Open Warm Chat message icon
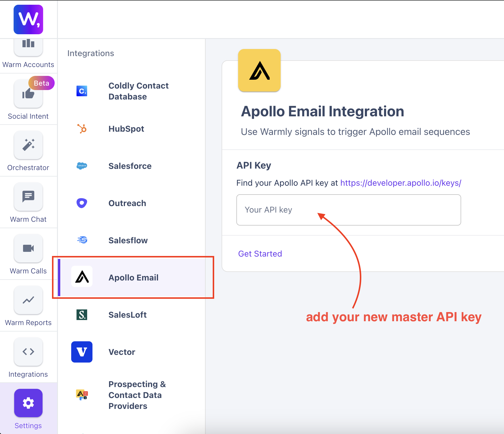504x434 pixels. point(28,197)
